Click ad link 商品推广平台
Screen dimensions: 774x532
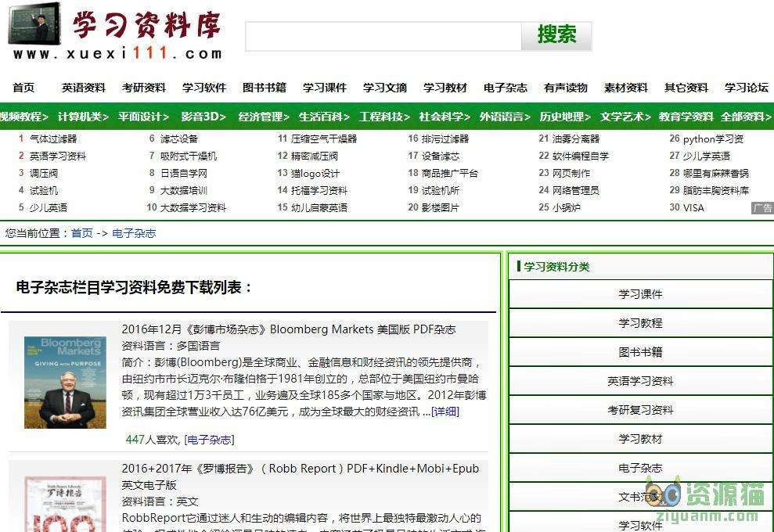450,174
